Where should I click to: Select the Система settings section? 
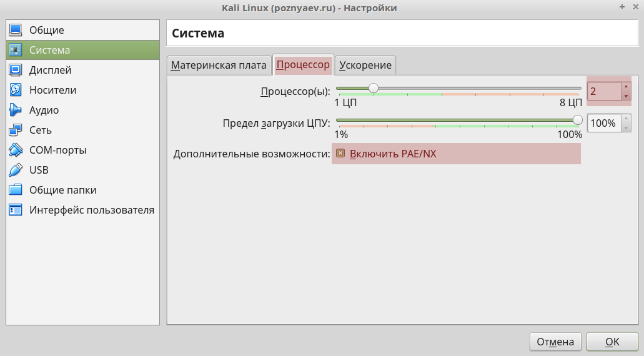coord(82,50)
